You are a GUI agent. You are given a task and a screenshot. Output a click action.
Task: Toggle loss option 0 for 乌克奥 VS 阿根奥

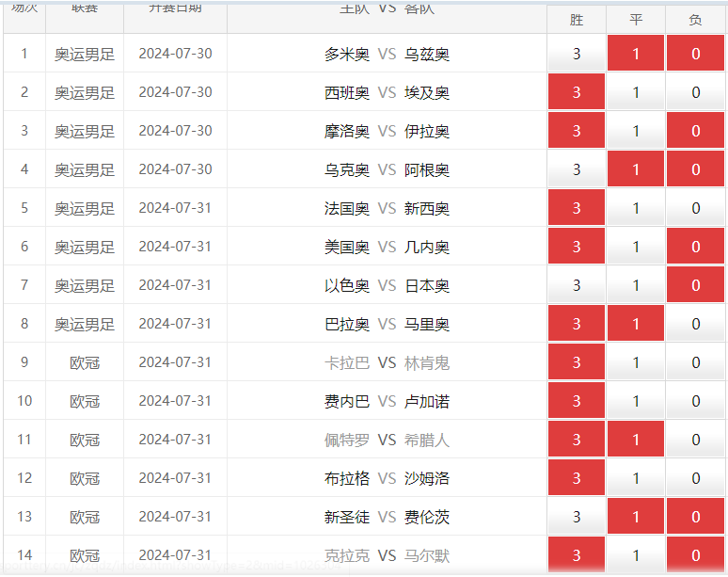695,169
